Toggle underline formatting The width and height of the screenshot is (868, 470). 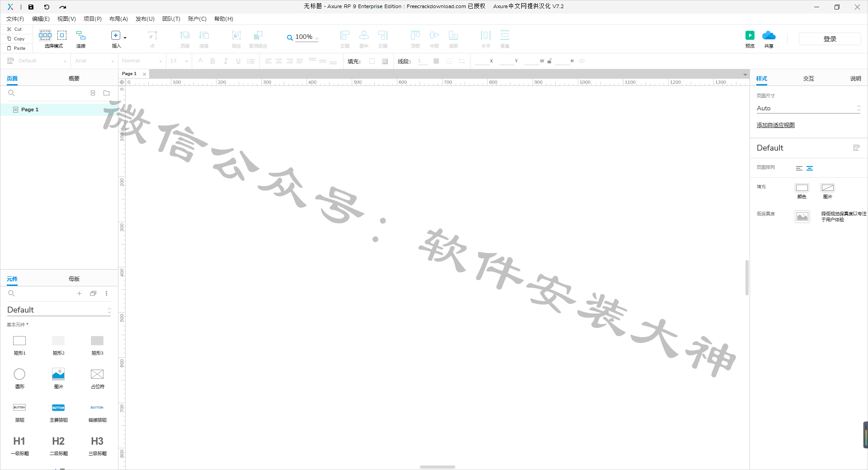238,61
